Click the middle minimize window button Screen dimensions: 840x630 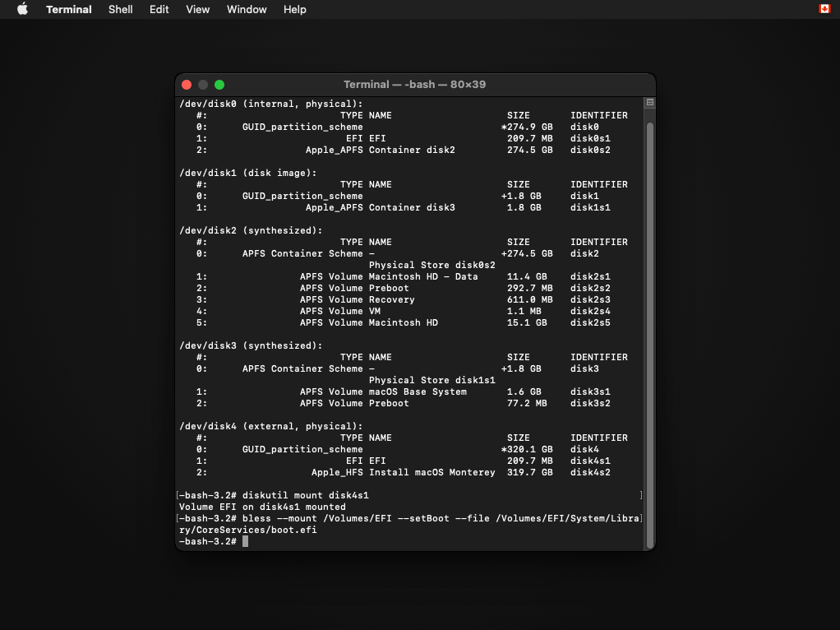pyautogui.click(x=203, y=85)
